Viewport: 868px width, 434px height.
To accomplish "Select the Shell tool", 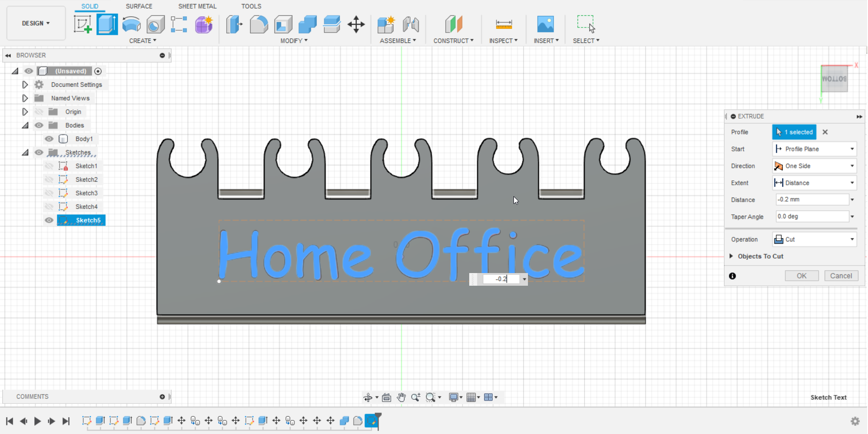I will tap(283, 24).
